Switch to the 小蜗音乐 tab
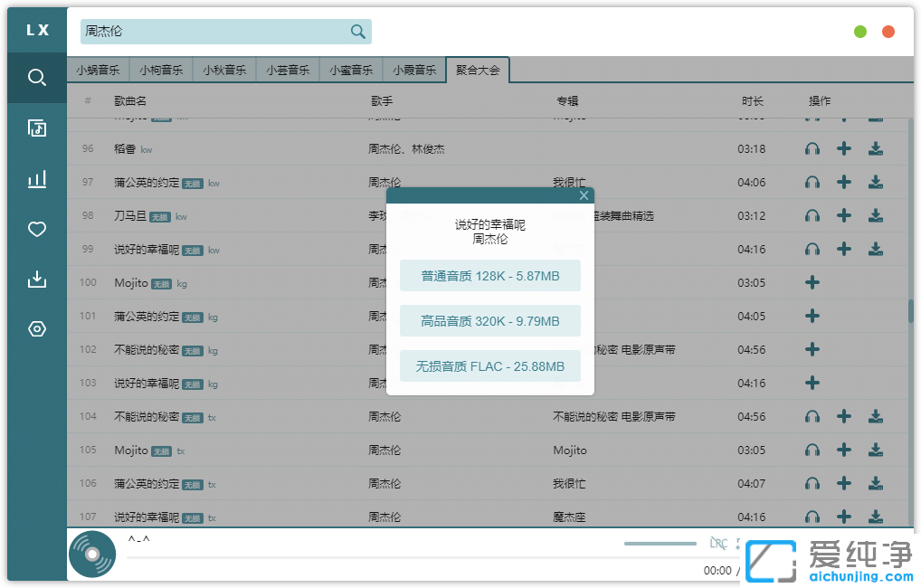The height and width of the screenshot is (588, 921). (x=98, y=70)
